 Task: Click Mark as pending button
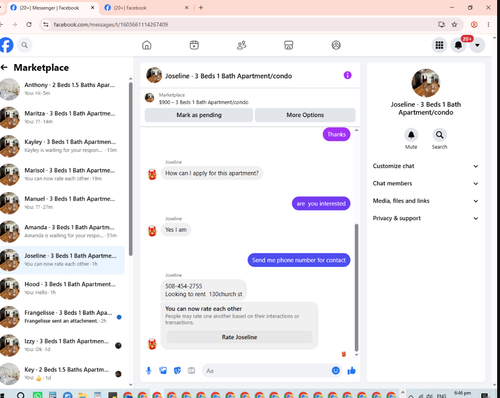199,115
